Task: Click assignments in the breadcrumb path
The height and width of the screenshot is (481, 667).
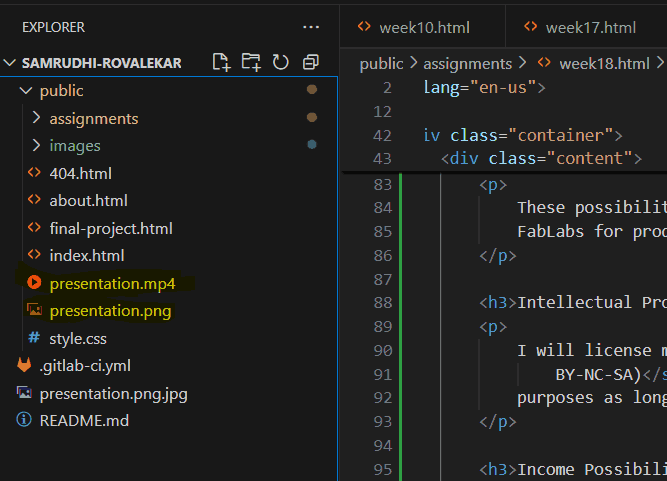Action: pos(467,64)
